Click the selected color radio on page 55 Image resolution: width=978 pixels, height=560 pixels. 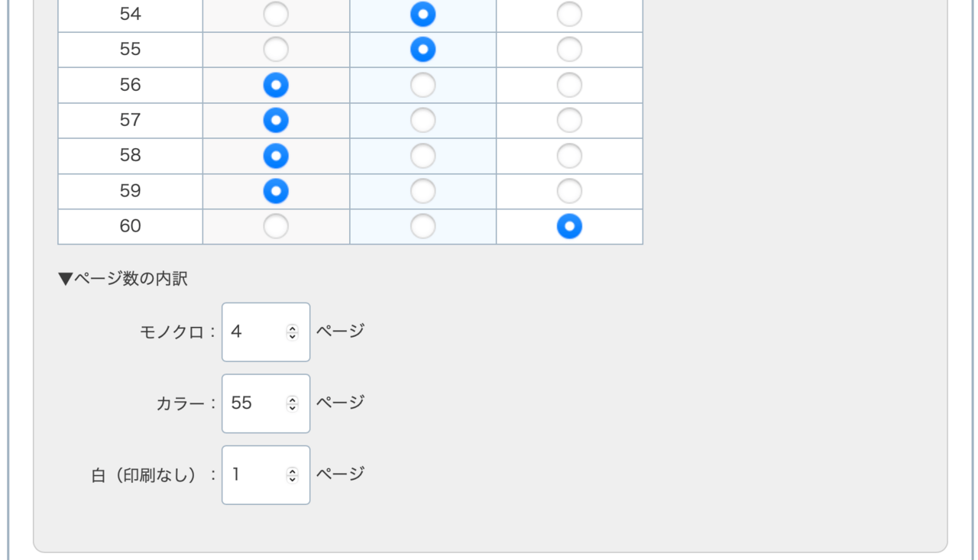click(423, 50)
